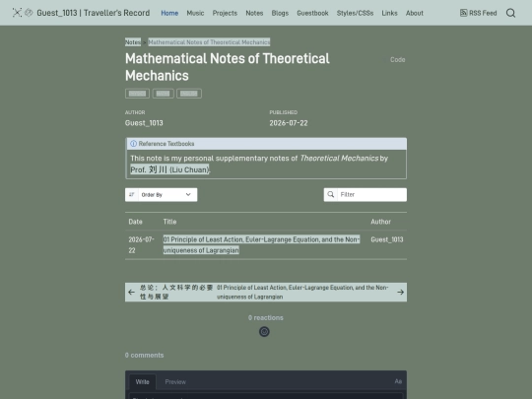Viewport: 532px width, 399px height.
Task: Click the page heading Mathematical Notes of Theoretical Mechanics
Action: [x=228, y=67]
